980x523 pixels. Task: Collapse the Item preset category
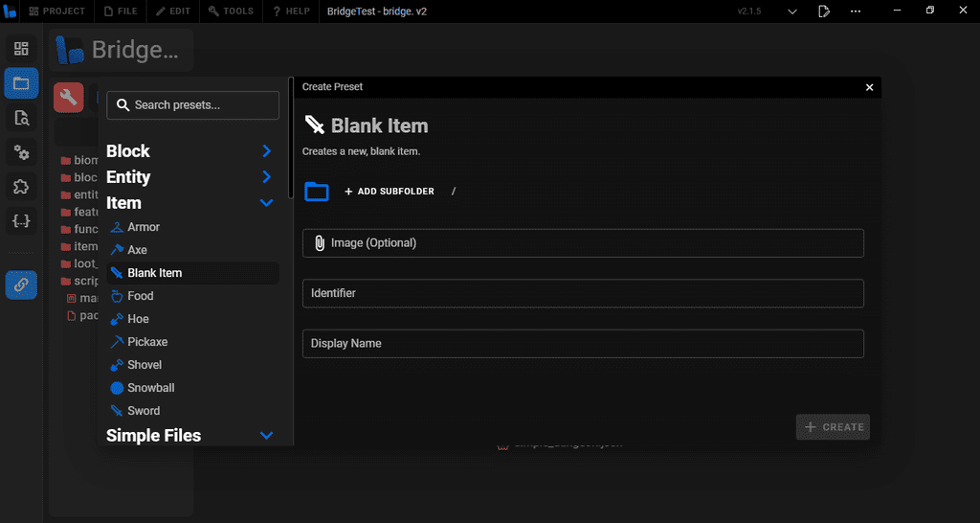(266, 203)
